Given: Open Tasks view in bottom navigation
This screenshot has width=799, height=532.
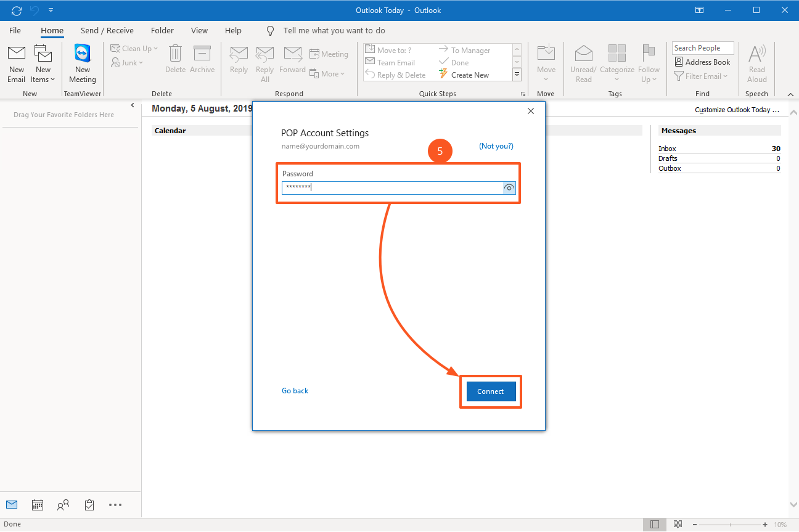Looking at the screenshot, I should click(x=89, y=505).
